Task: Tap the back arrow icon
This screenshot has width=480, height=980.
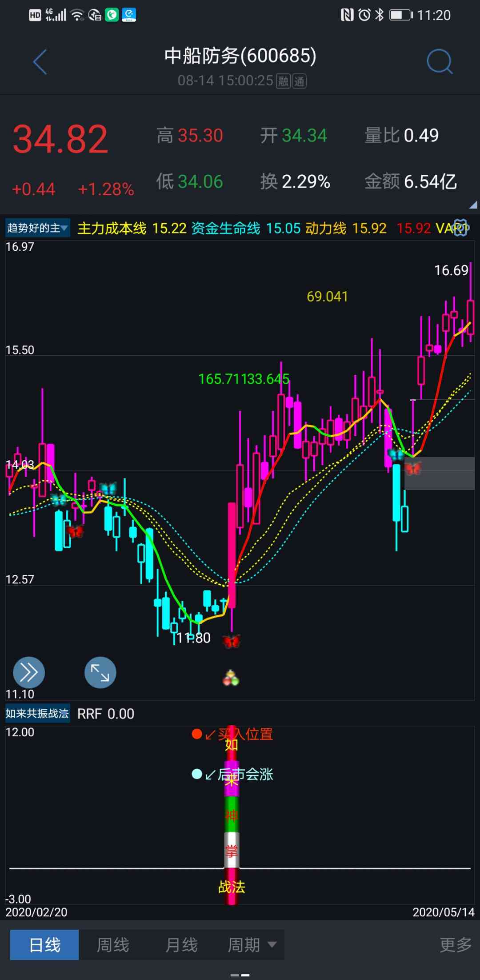Action: click(x=40, y=62)
